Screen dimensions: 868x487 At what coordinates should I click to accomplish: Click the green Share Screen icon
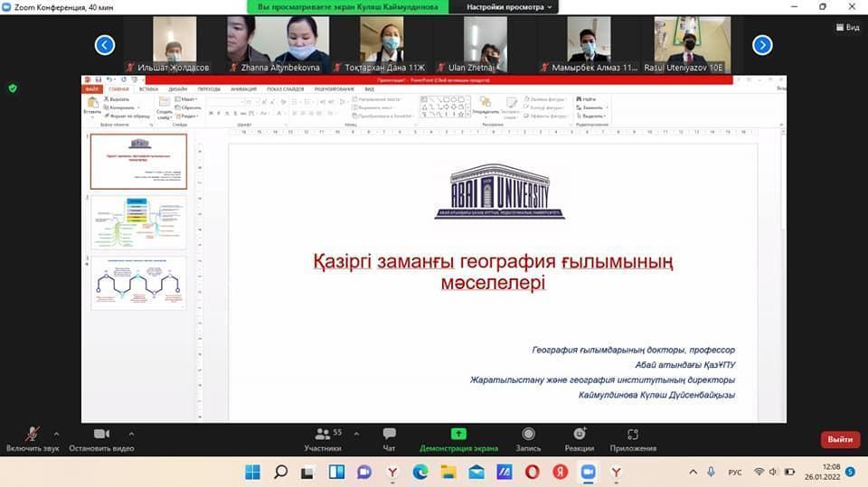click(x=458, y=435)
